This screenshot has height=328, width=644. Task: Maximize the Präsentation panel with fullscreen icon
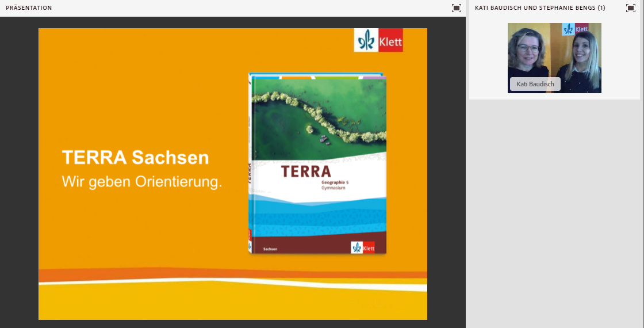457,8
